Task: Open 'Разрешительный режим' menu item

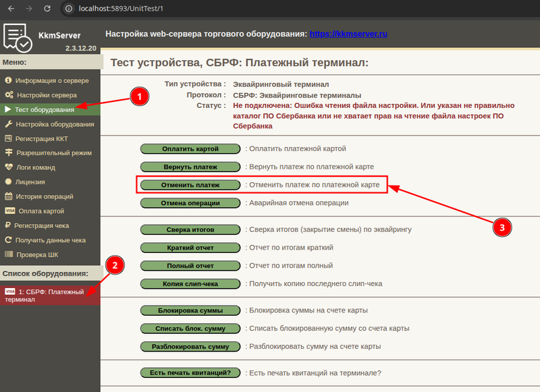Action: click(54, 153)
